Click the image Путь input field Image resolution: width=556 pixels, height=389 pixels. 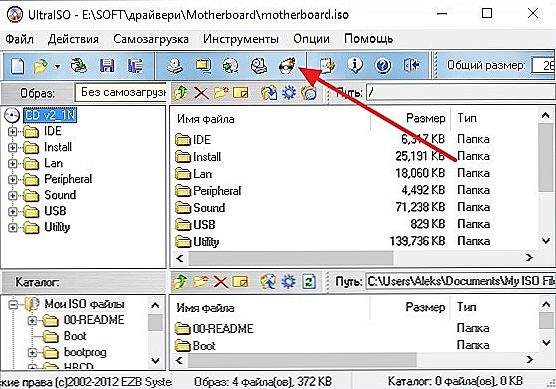point(461,93)
